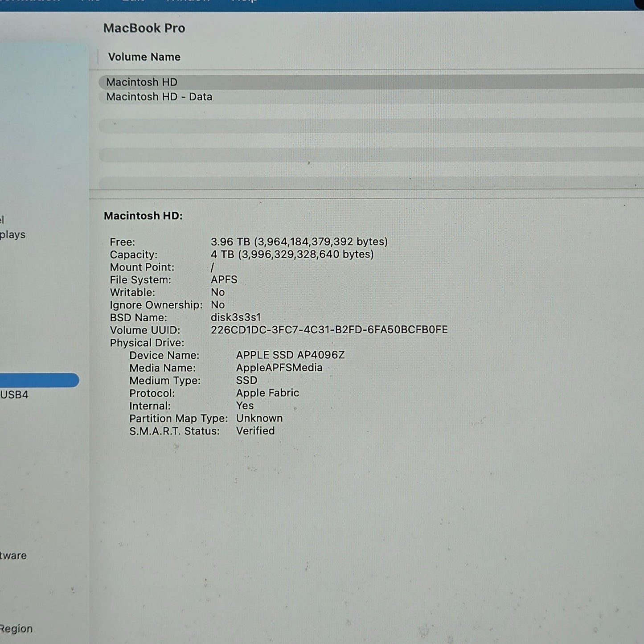Click the Media Name value AppleAPFSMedia
This screenshot has width=644, height=644.
point(279,368)
